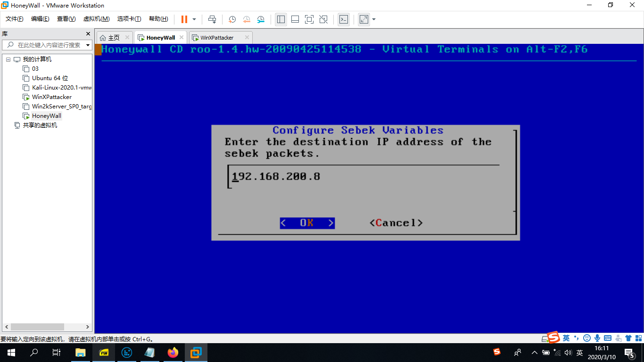The width and height of the screenshot is (644, 362).
Task: Click the library horizontal scrollbar thumb
Action: [37, 327]
